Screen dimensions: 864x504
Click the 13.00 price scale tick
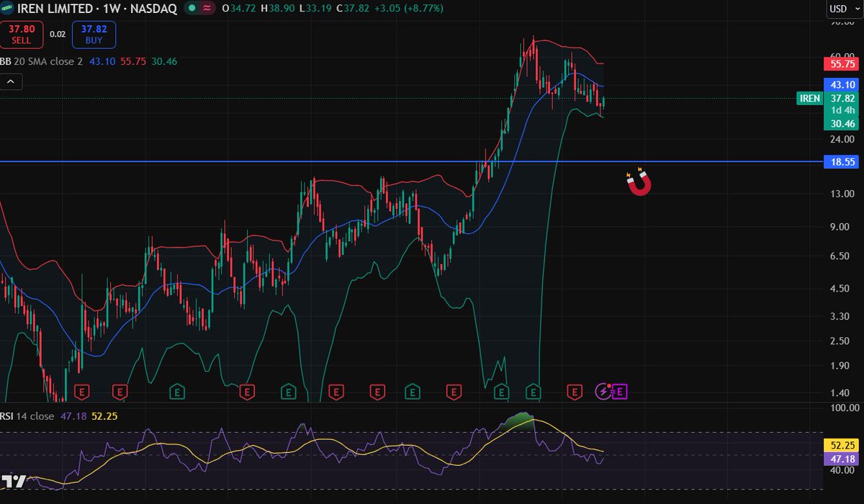tap(841, 194)
